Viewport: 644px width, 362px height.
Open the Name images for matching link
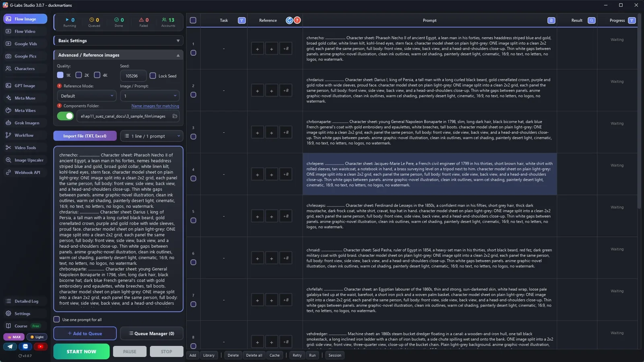(155, 106)
